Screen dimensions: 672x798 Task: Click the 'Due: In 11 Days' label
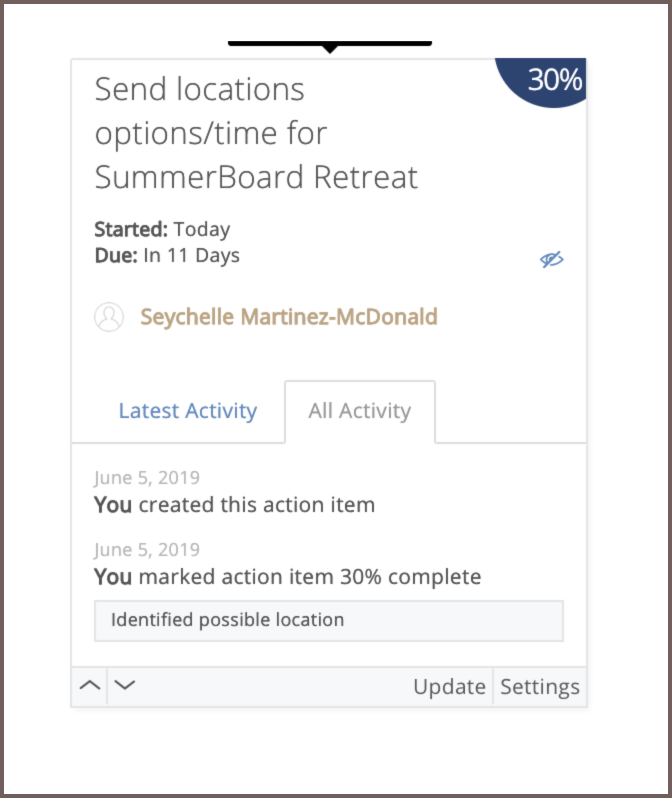pyautogui.click(x=167, y=255)
